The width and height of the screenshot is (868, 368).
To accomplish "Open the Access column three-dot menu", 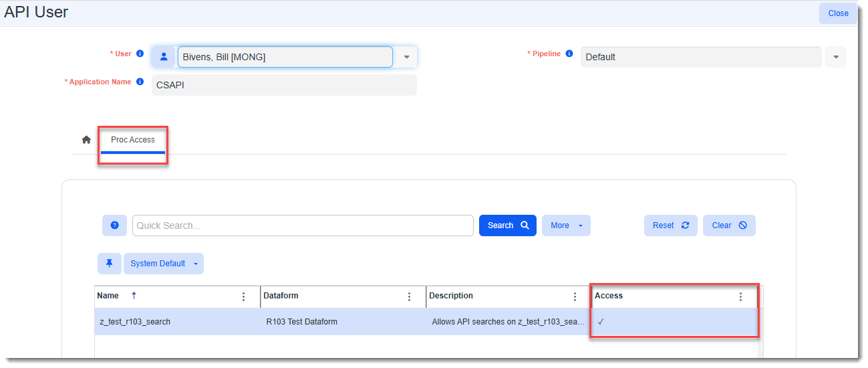I will click(740, 296).
